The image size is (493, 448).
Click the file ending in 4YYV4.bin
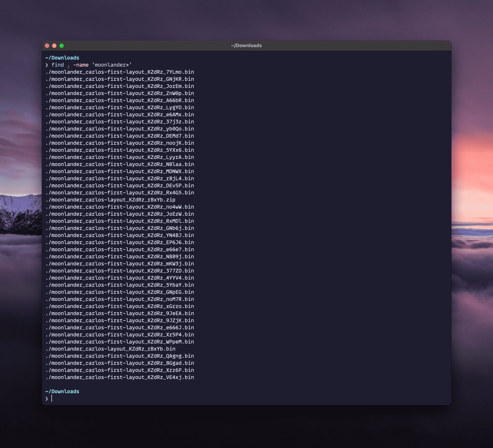120,278
